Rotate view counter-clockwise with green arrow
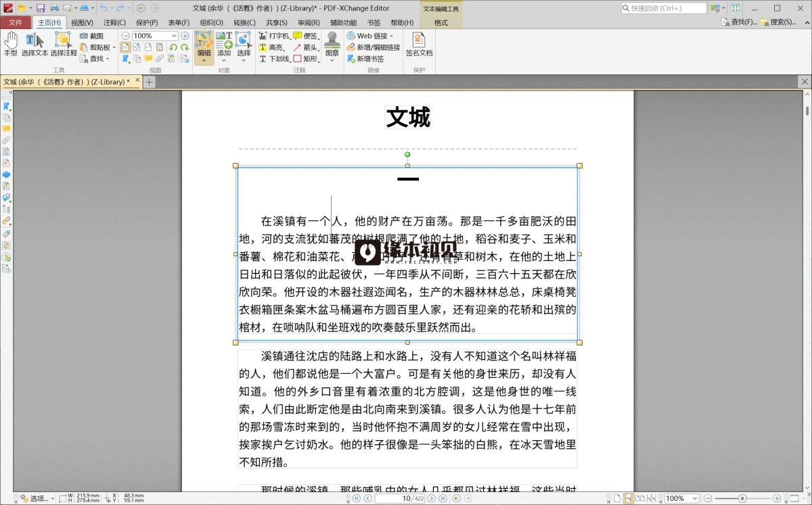This screenshot has width=812, height=505. 173,47
